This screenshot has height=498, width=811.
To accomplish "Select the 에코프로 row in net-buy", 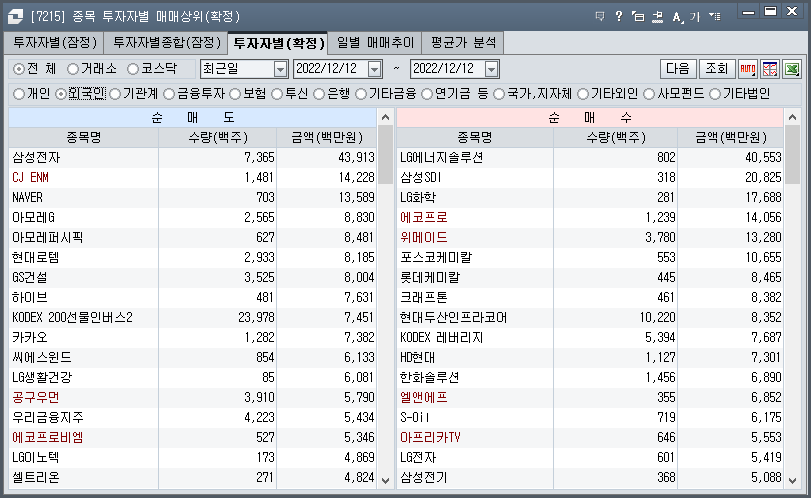I will pos(590,218).
